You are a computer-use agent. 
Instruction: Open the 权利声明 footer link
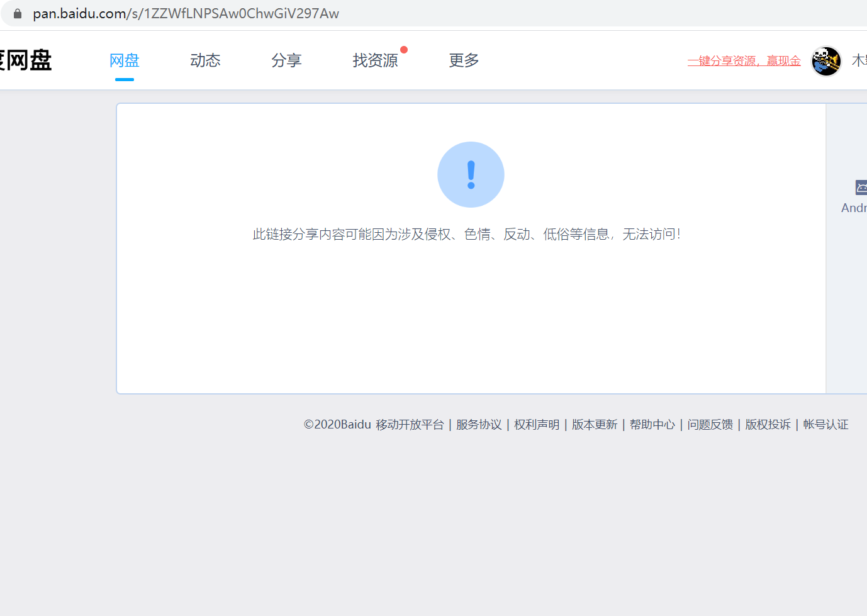(x=537, y=425)
